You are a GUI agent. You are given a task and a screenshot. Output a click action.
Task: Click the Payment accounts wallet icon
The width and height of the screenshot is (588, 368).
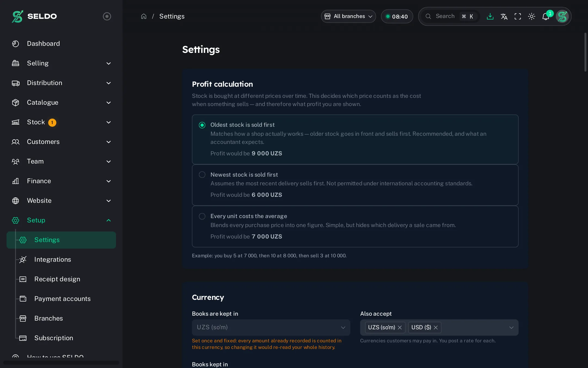23,299
